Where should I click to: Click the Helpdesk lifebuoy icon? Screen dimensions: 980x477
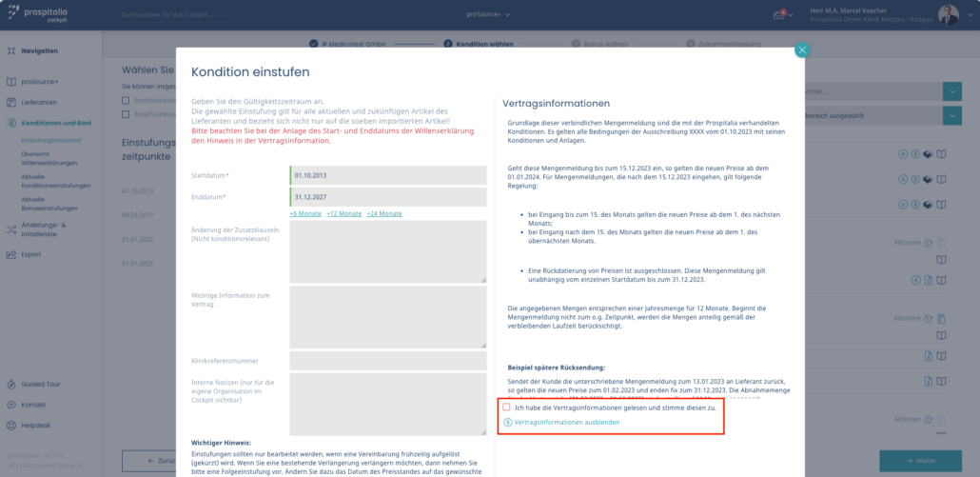coord(10,426)
